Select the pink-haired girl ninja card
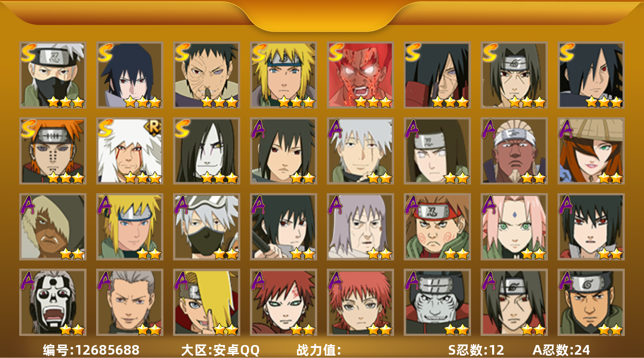 click(514, 227)
